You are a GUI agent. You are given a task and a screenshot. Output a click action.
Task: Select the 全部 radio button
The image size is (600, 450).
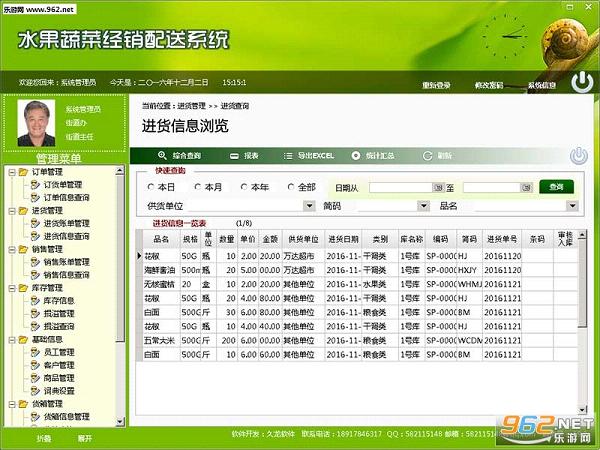[x=291, y=187]
